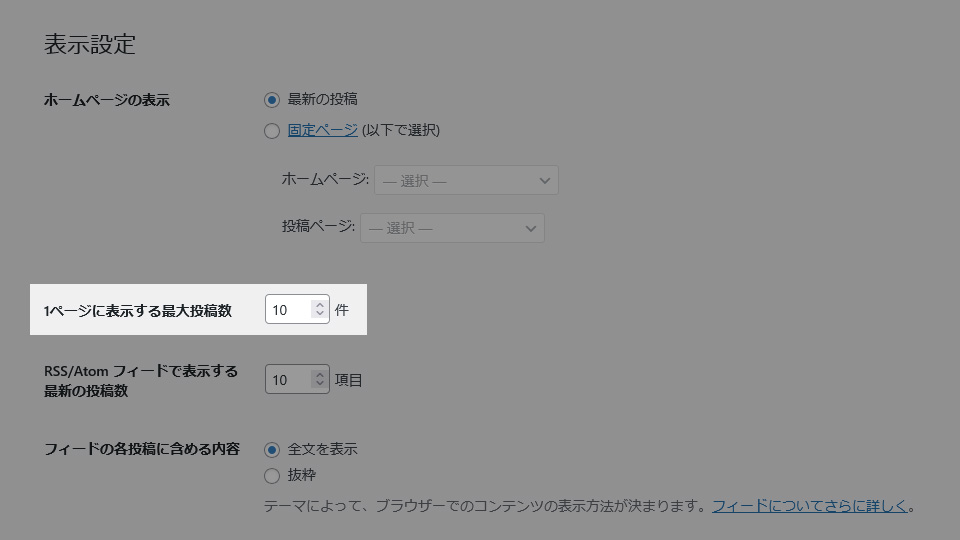Decrease max posts per page stepper down

320,314
